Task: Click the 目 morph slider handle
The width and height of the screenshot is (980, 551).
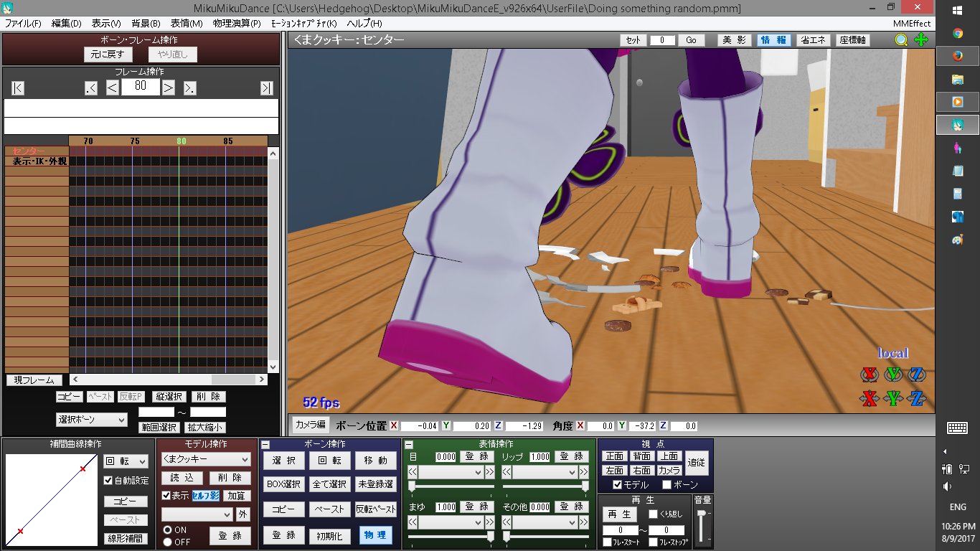Action: tap(412, 486)
